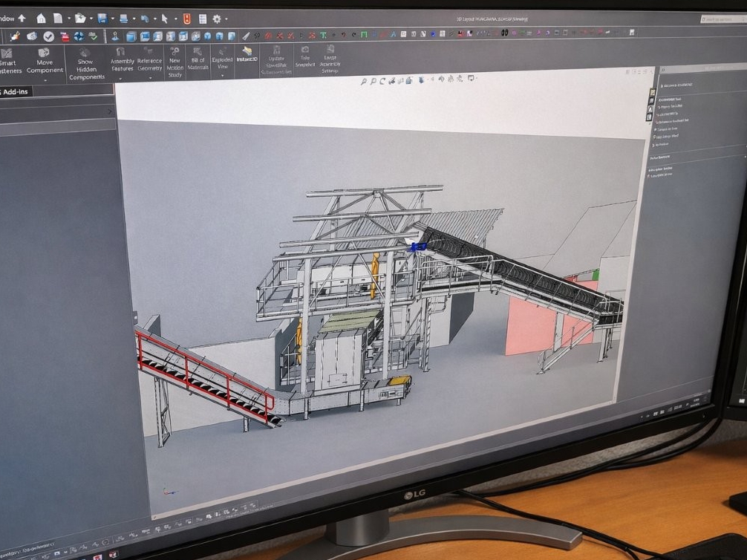This screenshot has width=747, height=560.
Task: Click the Rebuild traffic light icon
Action: click(187, 19)
